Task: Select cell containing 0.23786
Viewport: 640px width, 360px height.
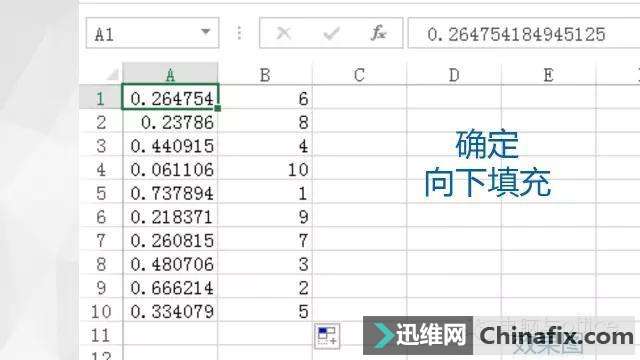Action: [170, 121]
